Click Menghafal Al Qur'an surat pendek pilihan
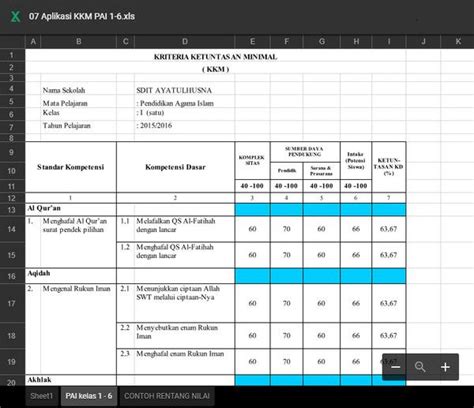Image resolution: width=474 pixels, height=408 pixels. [75, 225]
